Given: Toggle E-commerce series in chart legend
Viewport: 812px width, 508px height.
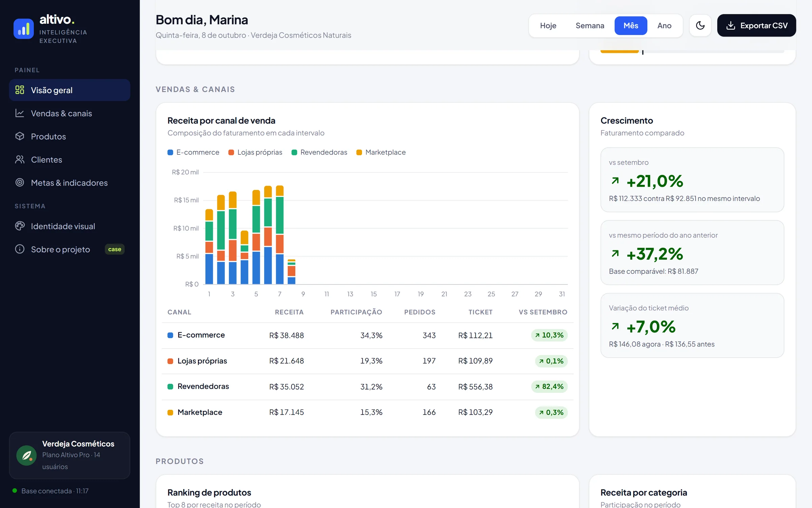Looking at the screenshot, I should click(x=194, y=152).
